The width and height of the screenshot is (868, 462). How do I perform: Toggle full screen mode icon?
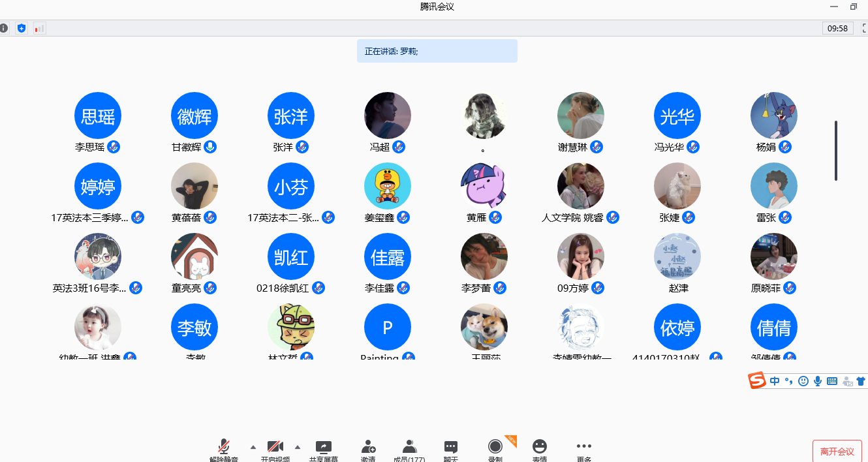tap(864, 28)
